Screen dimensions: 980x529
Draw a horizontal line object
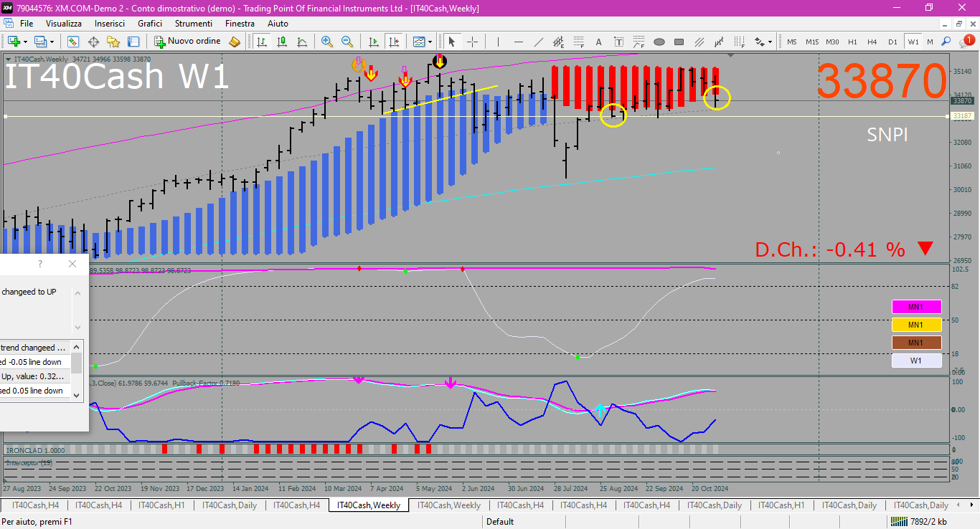[518, 42]
